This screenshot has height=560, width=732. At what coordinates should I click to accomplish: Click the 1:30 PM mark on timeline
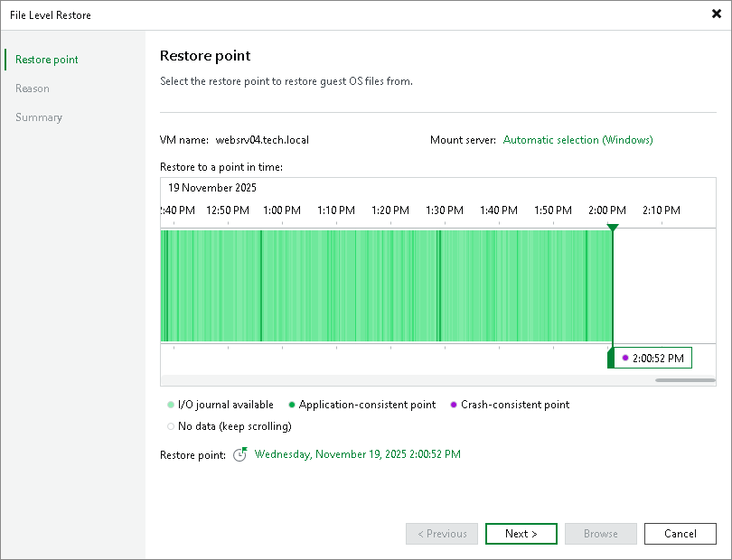pos(444,210)
